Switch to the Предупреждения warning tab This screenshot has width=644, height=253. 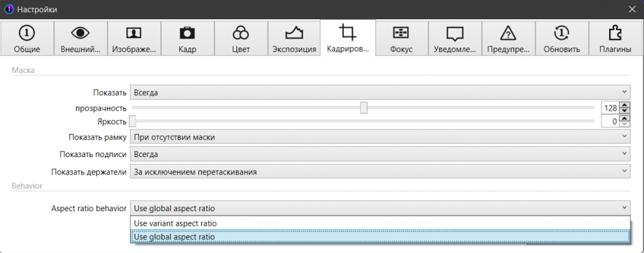pyautogui.click(x=509, y=38)
